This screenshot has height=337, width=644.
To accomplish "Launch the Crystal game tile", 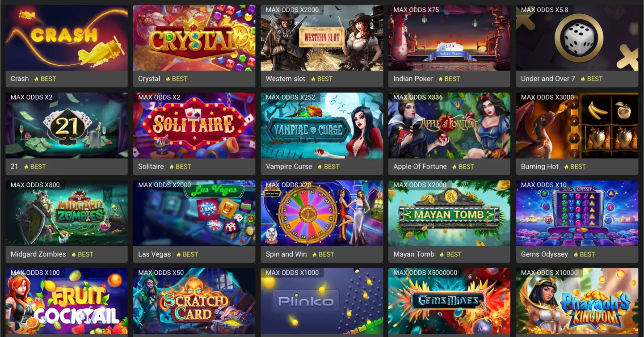I will (x=194, y=38).
